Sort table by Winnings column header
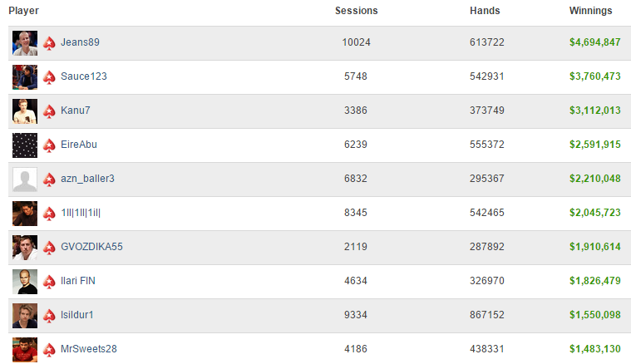The image size is (631, 364). tap(590, 11)
